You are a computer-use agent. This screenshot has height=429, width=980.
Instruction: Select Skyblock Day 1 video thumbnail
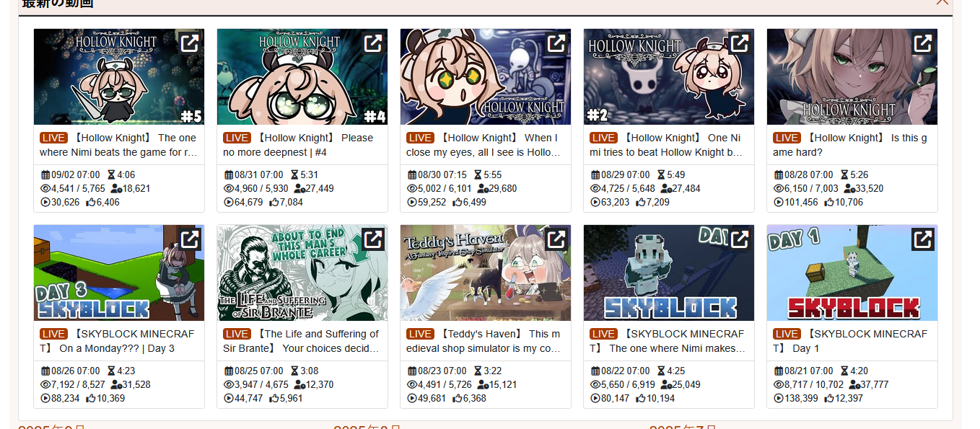[852, 273]
